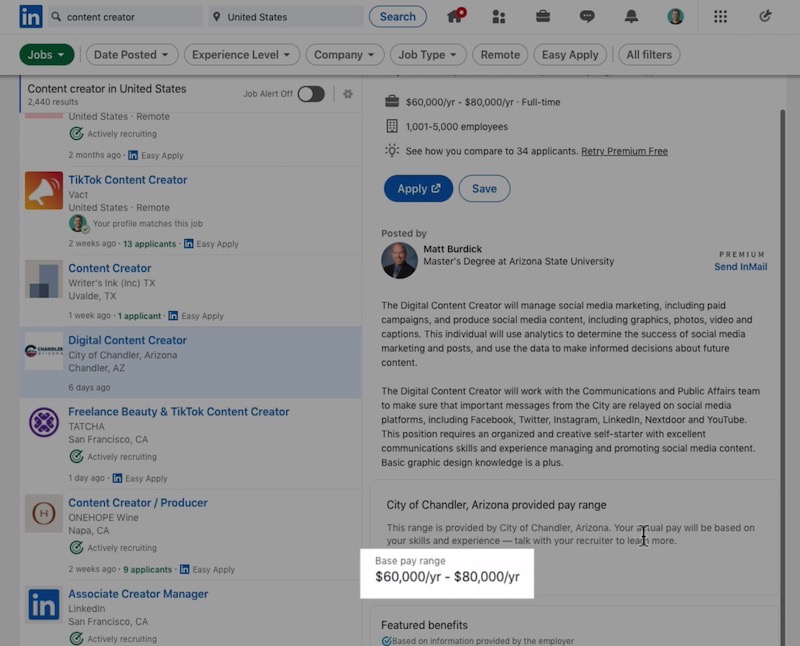This screenshot has height=646, width=800.
Task: Open the Jobs filter dropdown
Action: 46,55
